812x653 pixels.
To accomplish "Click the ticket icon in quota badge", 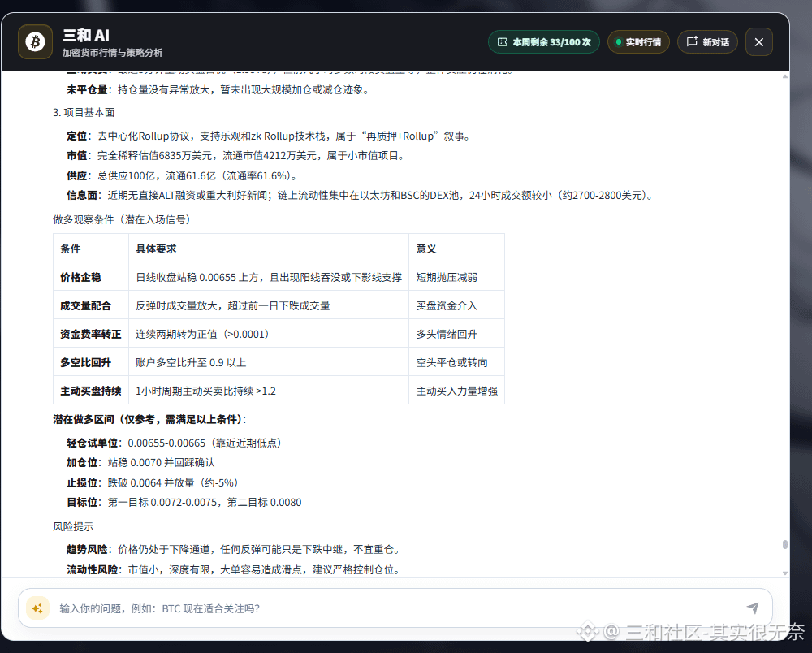I will click(x=503, y=42).
